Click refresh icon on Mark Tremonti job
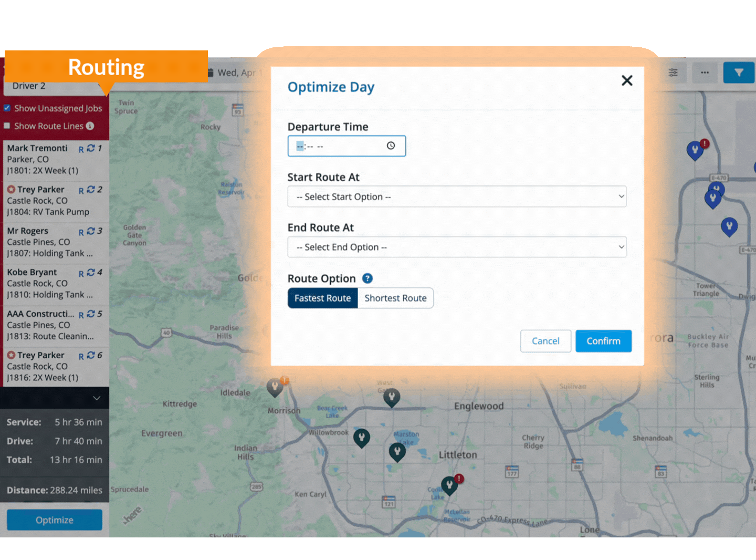The width and height of the screenshot is (756, 560). tap(91, 149)
